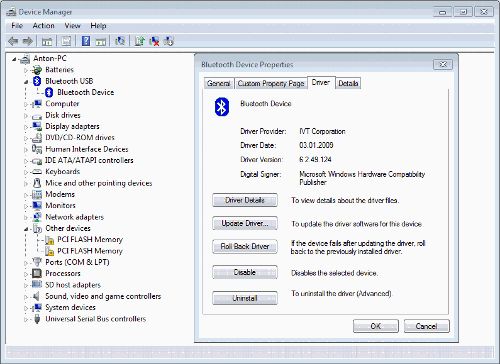Click the Forward arrow toolbar icon
500x364 pixels.
click(27, 41)
